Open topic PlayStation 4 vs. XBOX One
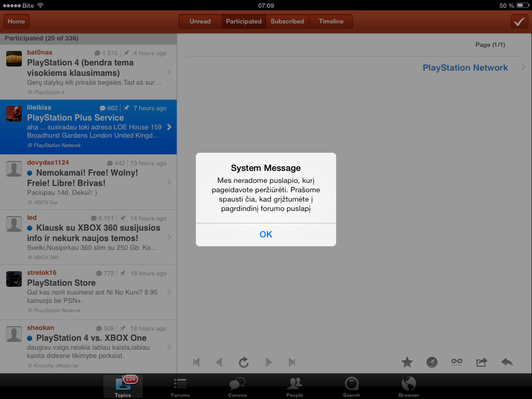The height and width of the screenshot is (399, 532). tap(91, 338)
